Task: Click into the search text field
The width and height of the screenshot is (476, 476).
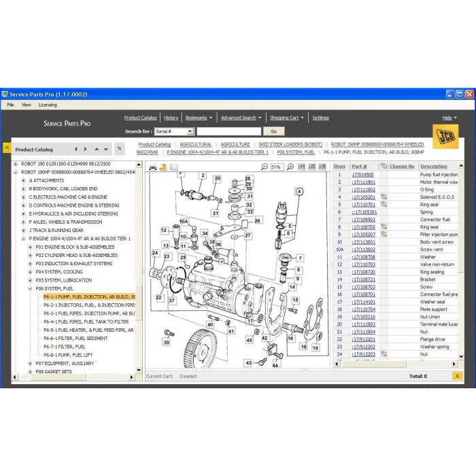Action: coord(229,131)
